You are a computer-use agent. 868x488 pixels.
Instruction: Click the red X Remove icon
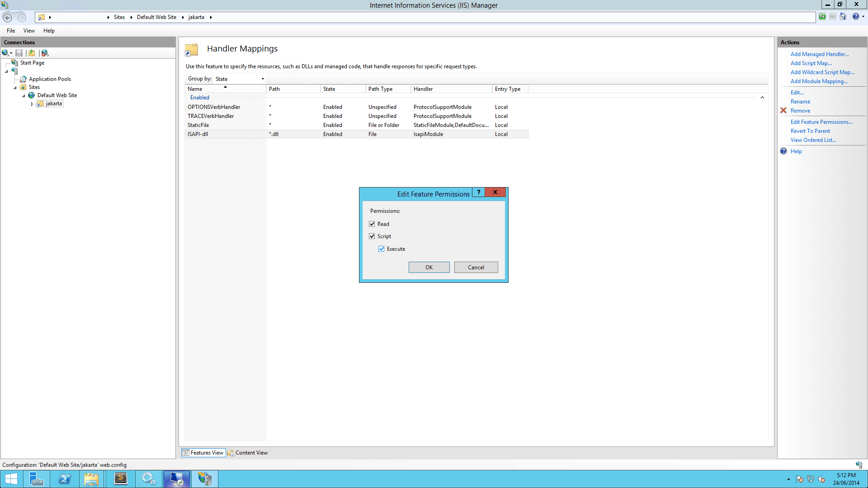(783, 111)
